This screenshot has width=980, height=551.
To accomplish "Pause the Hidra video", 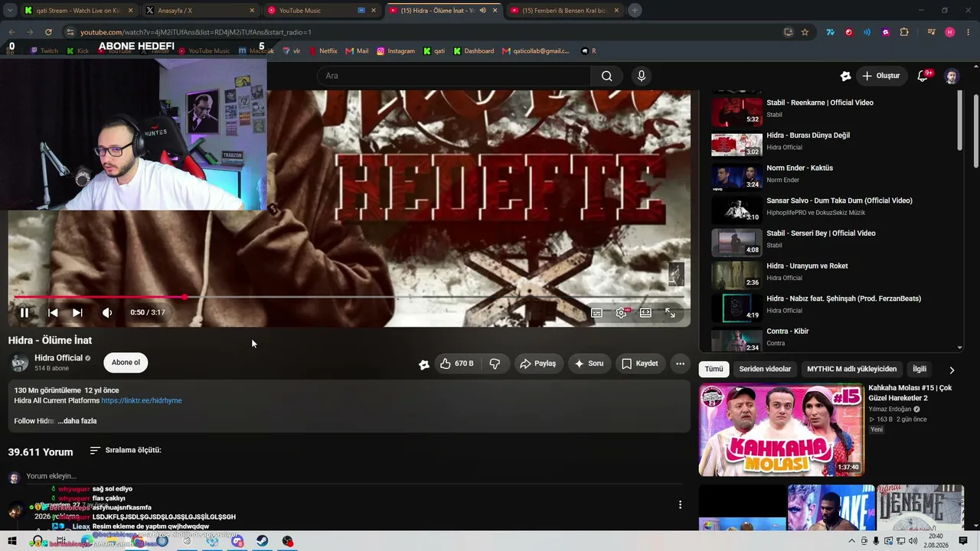I will [24, 312].
